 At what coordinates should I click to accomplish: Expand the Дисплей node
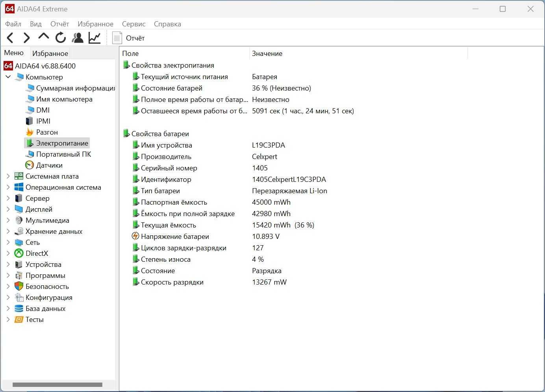click(x=8, y=209)
